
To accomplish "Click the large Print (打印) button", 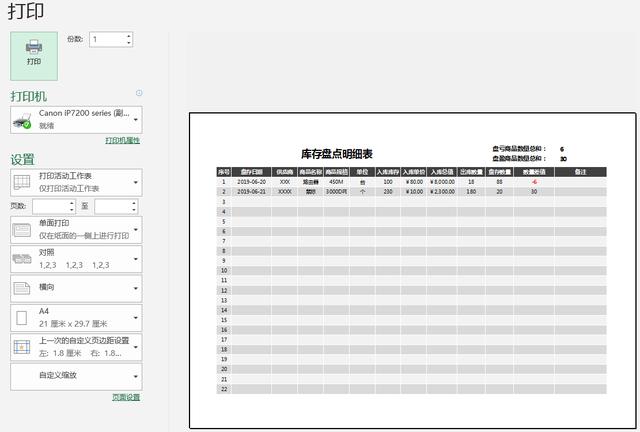I will [x=34, y=56].
